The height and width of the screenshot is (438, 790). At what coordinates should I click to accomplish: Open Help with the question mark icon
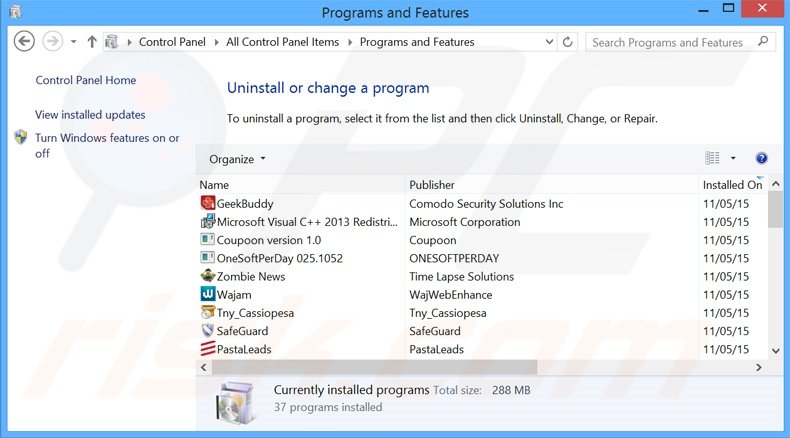point(761,158)
